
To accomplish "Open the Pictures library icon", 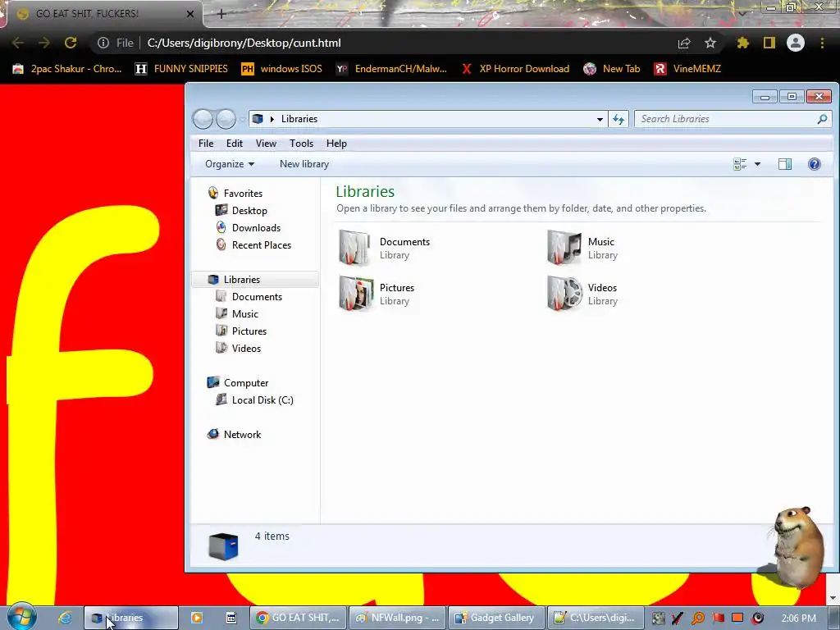I will 356,294.
